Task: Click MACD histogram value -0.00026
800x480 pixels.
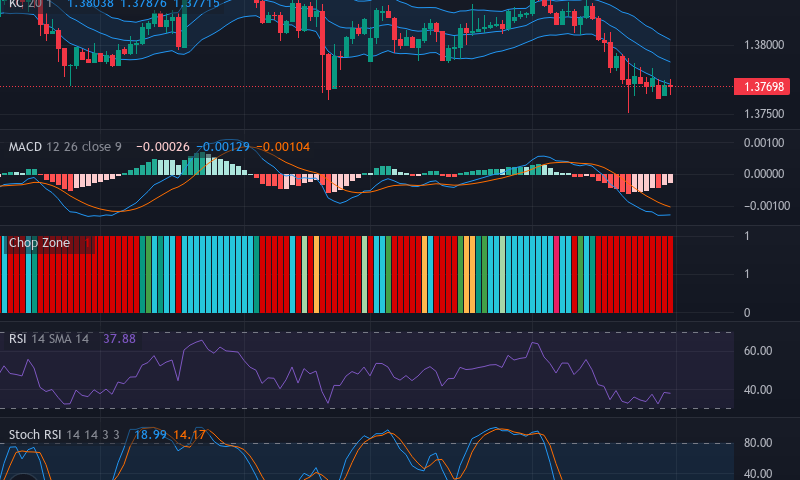Action: coord(163,147)
